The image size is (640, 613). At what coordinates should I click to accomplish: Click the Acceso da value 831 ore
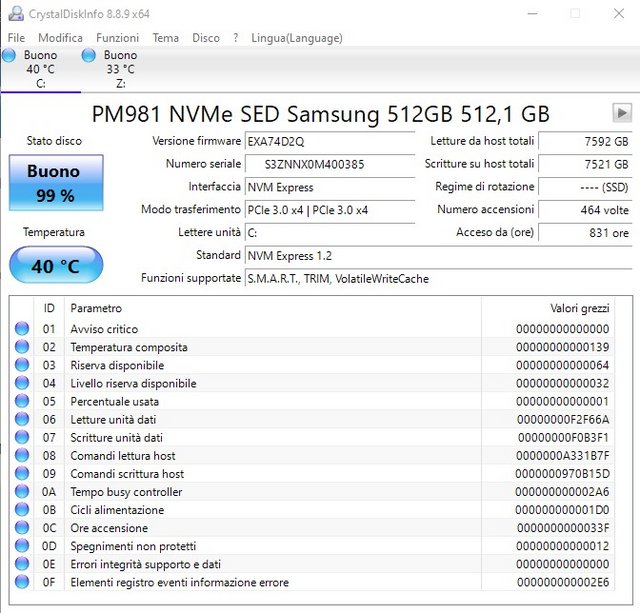(585, 233)
